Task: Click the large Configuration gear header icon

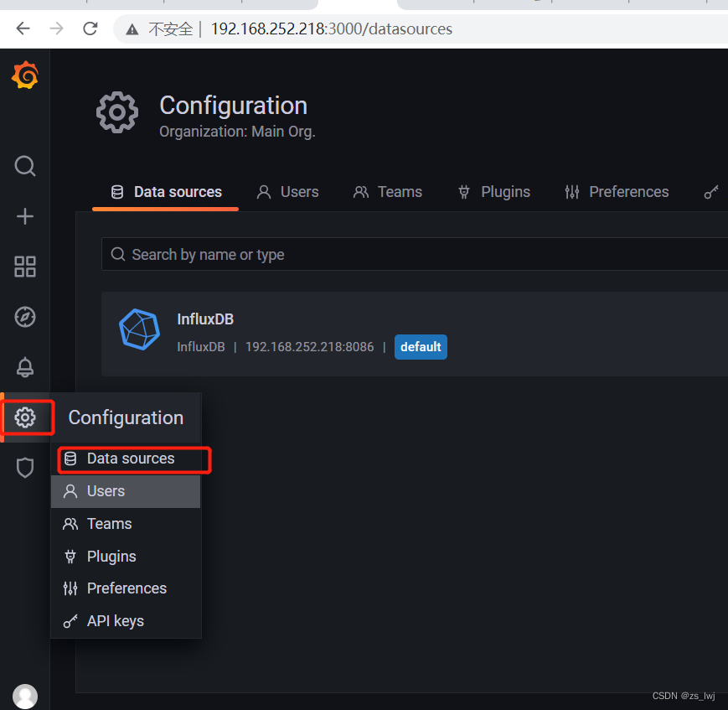Action: point(117,112)
